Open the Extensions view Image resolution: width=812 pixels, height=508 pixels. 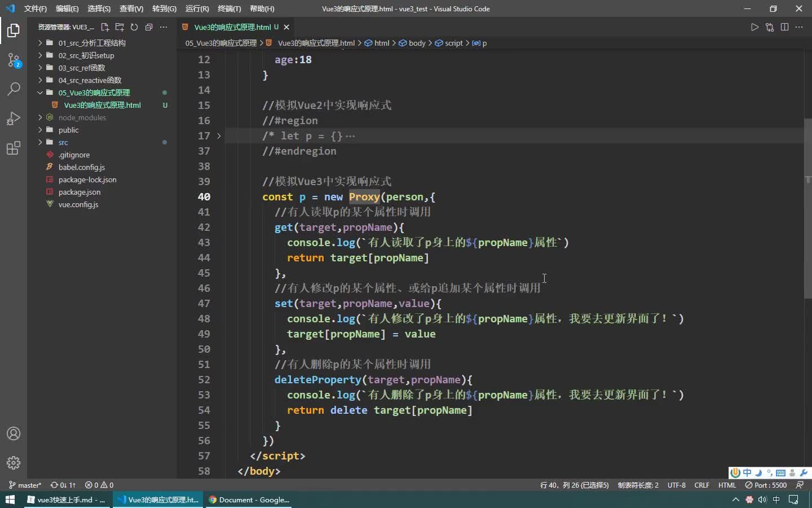(x=14, y=148)
